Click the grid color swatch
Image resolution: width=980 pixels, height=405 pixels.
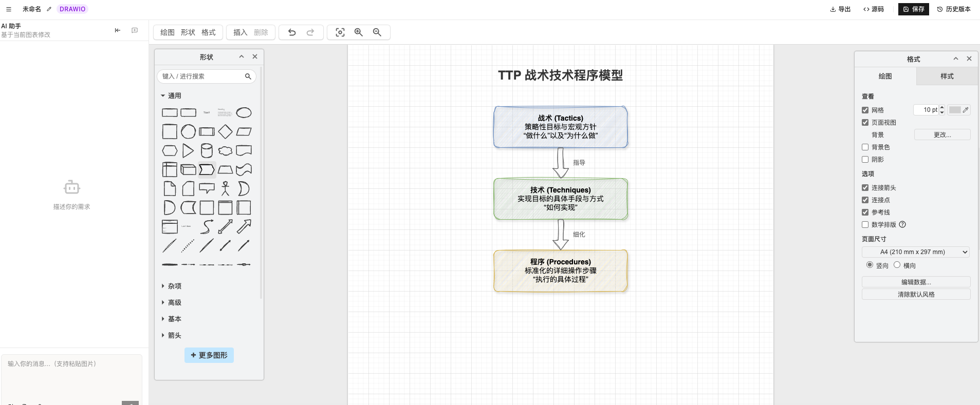point(955,110)
